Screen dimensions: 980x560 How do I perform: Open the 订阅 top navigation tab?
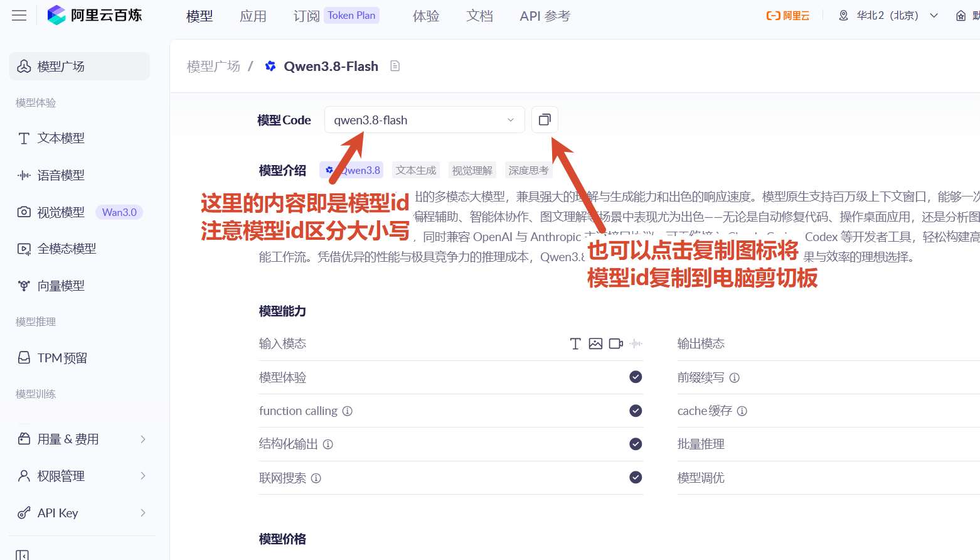point(306,16)
